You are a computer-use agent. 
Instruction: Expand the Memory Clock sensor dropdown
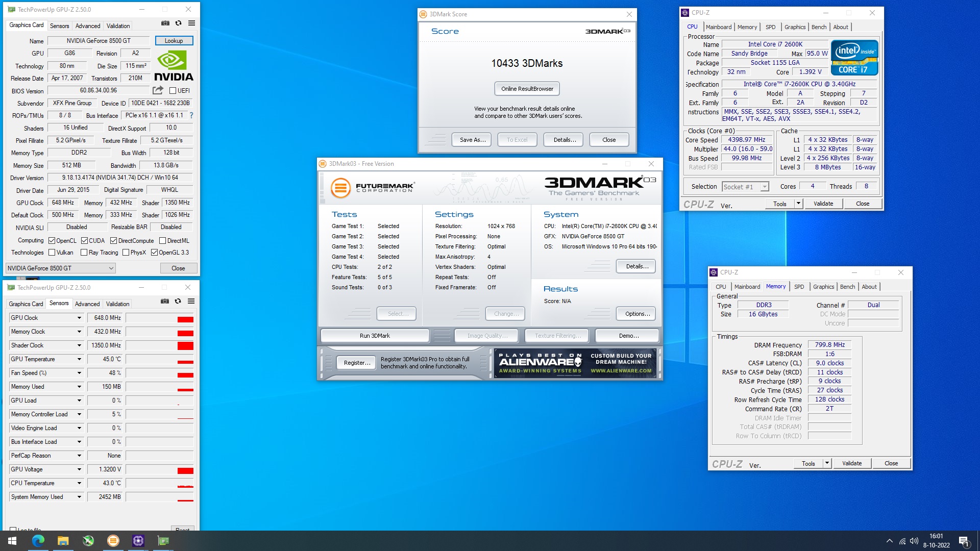click(x=79, y=332)
